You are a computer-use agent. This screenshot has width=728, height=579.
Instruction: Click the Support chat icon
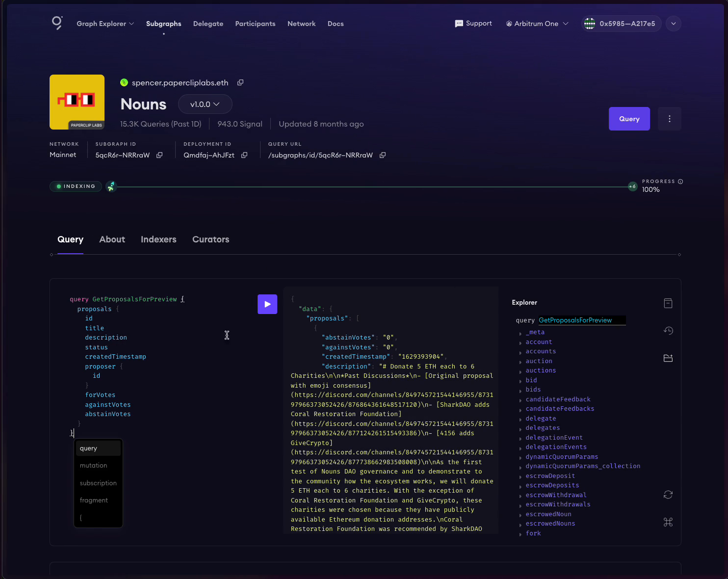(x=459, y=24)
